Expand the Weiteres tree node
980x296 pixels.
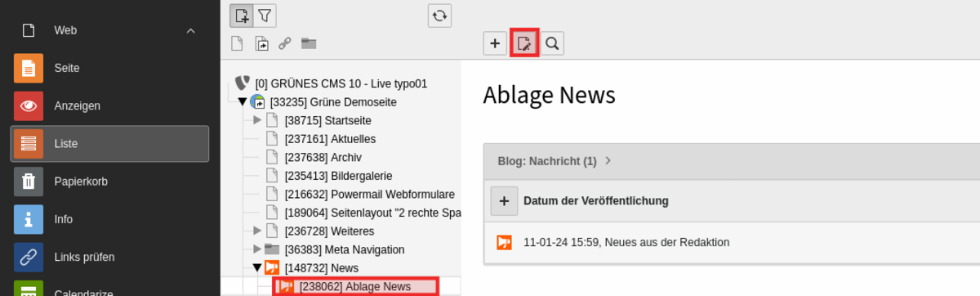pyautogui.click(x=257, y=231)
